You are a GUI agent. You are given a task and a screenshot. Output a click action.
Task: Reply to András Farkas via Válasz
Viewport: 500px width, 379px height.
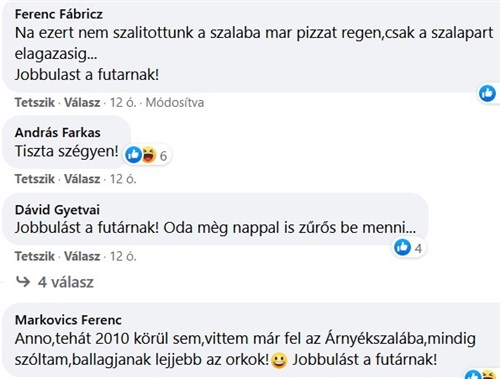pos(82,179)
